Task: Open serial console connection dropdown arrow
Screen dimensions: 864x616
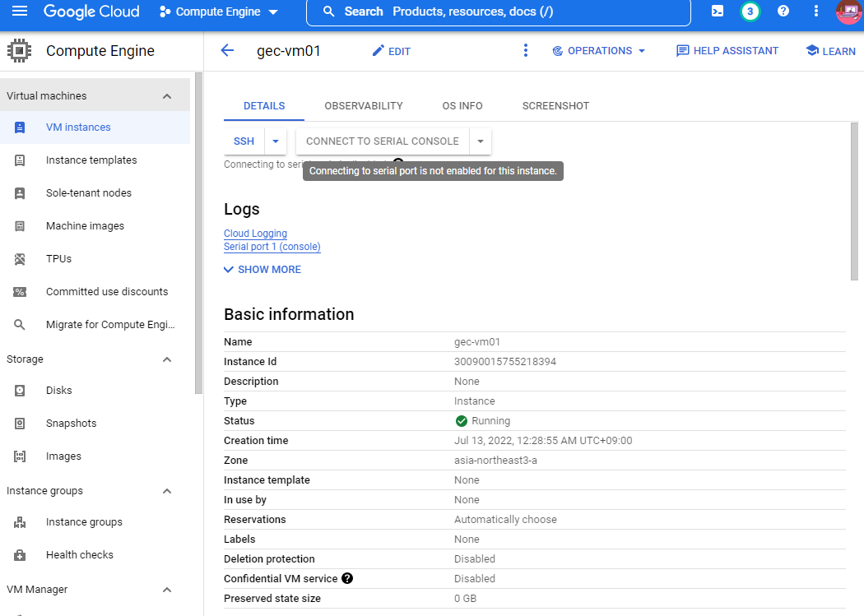Action: [x=481, y=141]
